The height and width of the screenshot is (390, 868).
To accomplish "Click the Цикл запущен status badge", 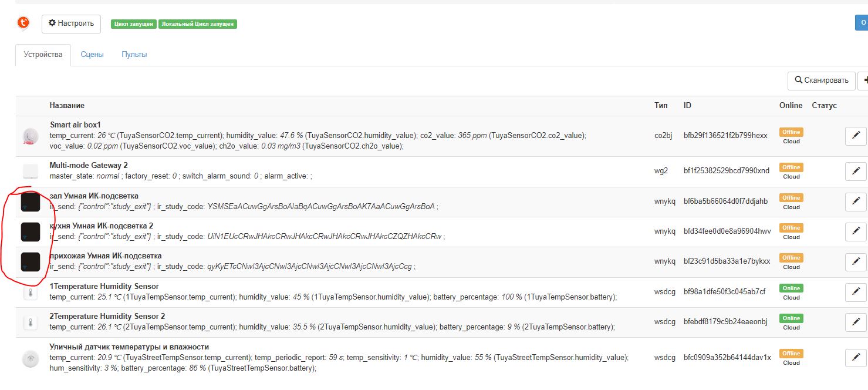I will pos(133,24).
